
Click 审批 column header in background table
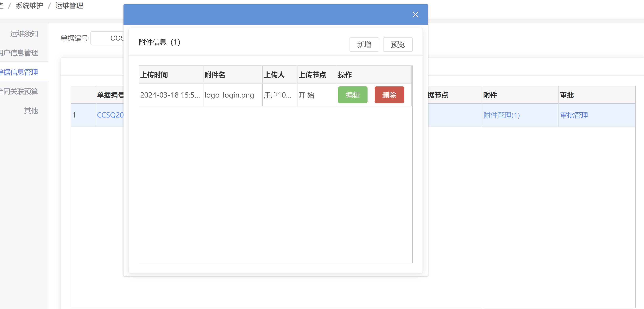[x=597, y=95]
